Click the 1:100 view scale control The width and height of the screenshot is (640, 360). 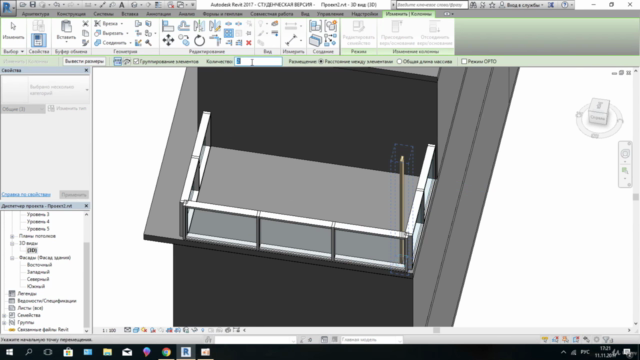coord(109,330)
